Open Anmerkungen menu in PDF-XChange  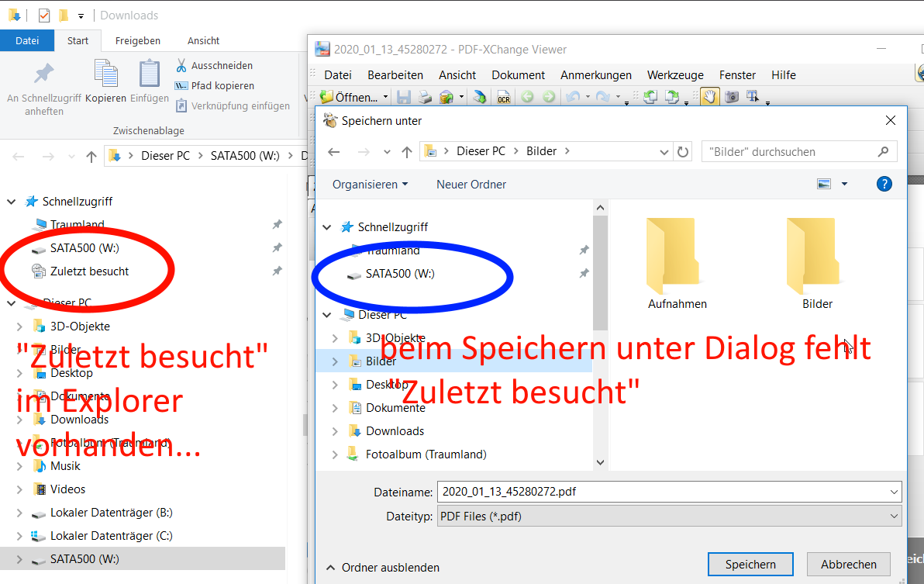(x=596, y=74)
